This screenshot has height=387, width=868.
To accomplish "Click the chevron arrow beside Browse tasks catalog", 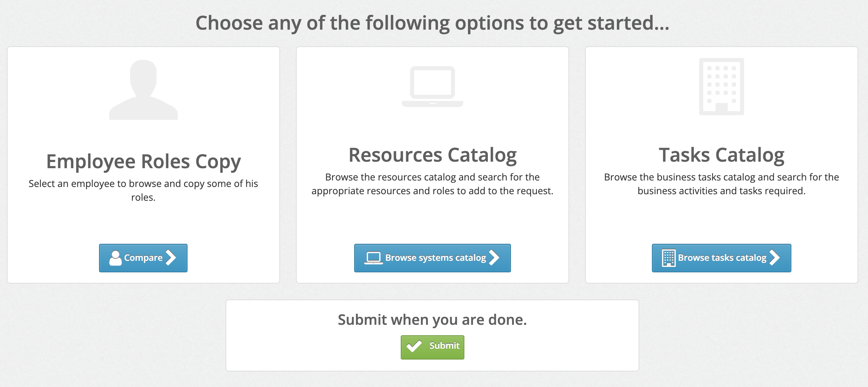I will click(774, 258).
